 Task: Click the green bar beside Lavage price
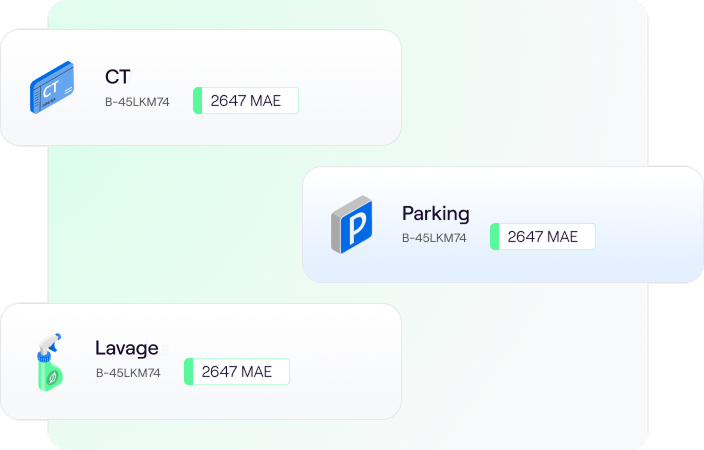189,372
